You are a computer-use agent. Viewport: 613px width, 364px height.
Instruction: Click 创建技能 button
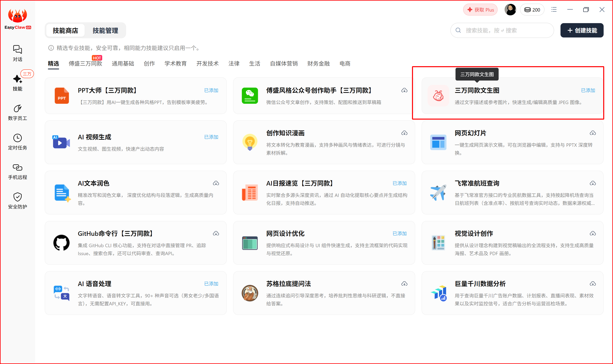click(582, 30)
